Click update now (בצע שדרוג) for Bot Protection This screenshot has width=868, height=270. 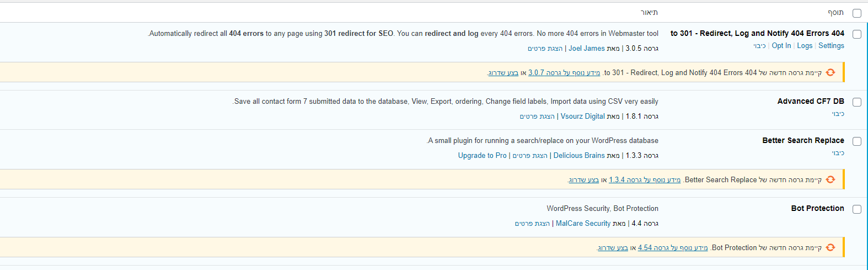613,248
